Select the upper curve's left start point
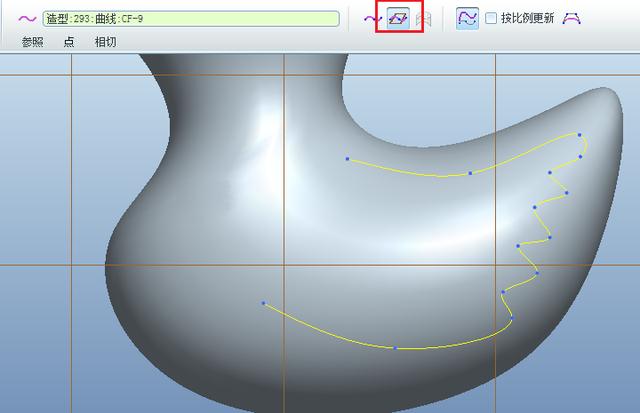Image resolution: width=640 pixels, height=413 pixels. tap(347, 159)
